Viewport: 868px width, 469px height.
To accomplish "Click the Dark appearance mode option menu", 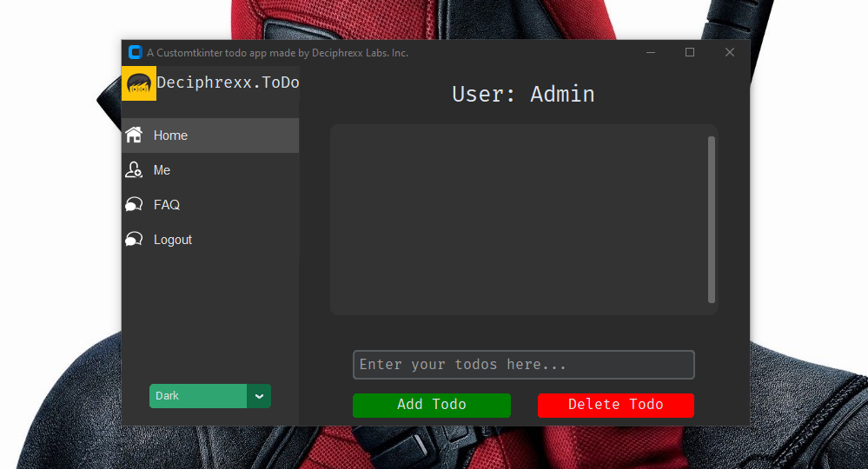I will 209,396.
